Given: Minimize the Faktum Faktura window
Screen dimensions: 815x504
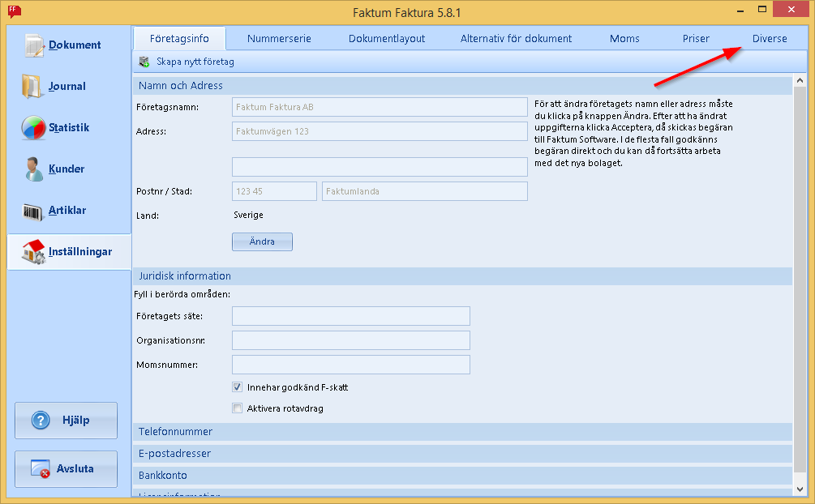Looking at the screenshot, I should 740,11.
